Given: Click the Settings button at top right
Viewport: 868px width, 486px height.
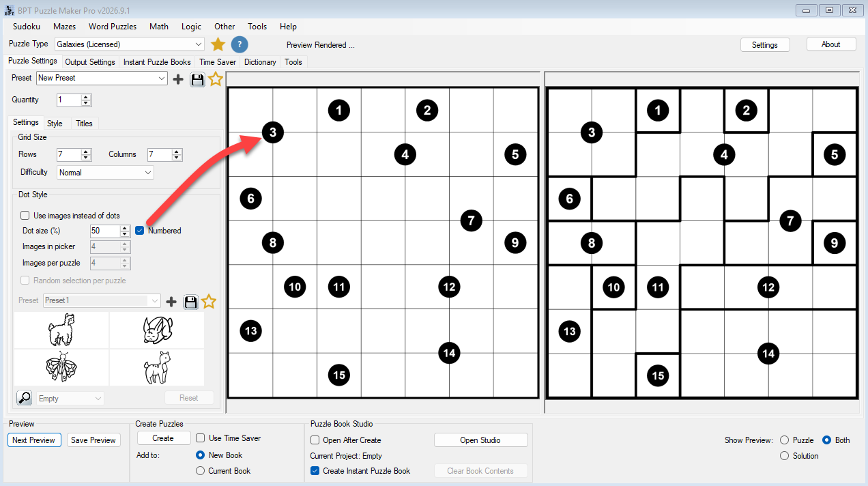Looking at the screenshot, I should 765,44.
